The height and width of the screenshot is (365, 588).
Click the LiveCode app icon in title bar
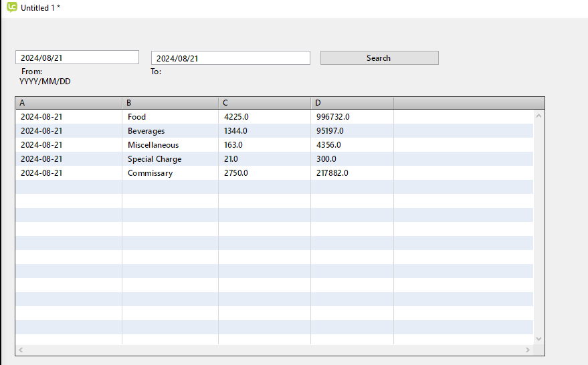(11, 7)
